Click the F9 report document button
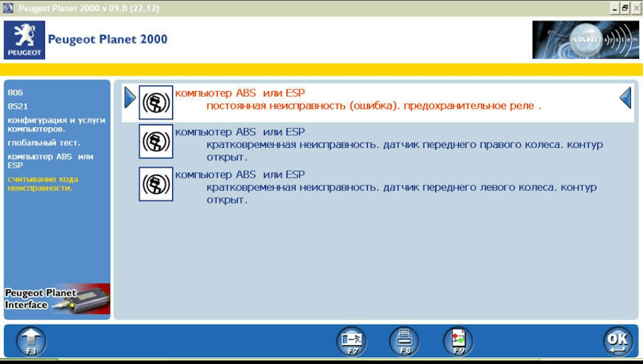The height and width of the screenshot is (364, 643). coord(458,341)
